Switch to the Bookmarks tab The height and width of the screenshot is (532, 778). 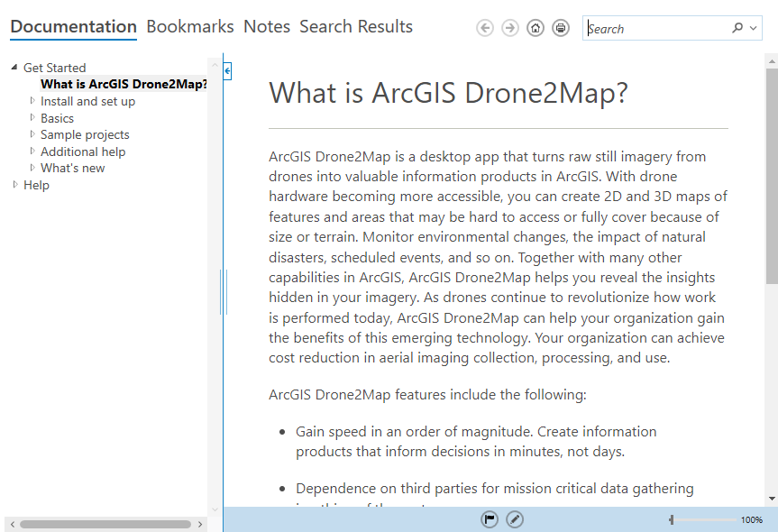(189, 27)
